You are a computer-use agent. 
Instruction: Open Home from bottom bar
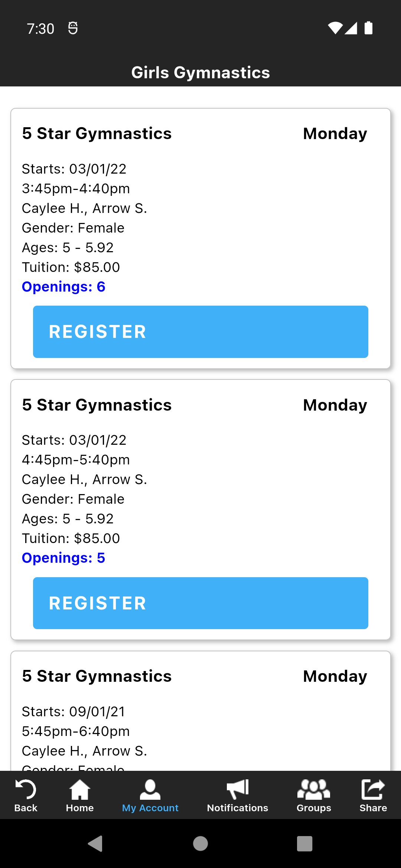coord(80,789)
